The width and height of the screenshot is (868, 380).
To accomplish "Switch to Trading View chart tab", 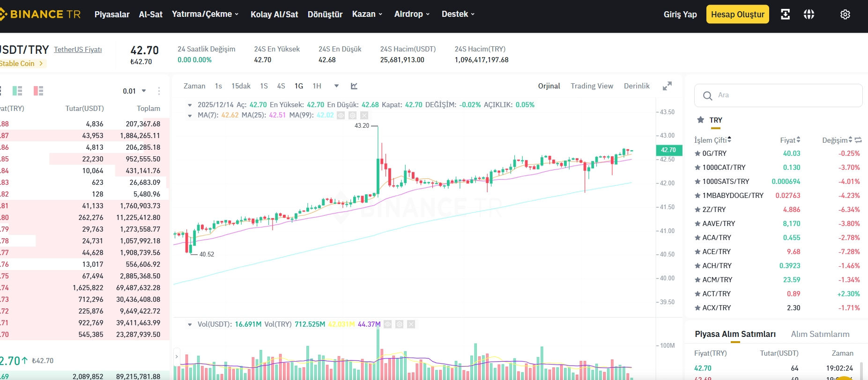I will (x=592, y=86).
